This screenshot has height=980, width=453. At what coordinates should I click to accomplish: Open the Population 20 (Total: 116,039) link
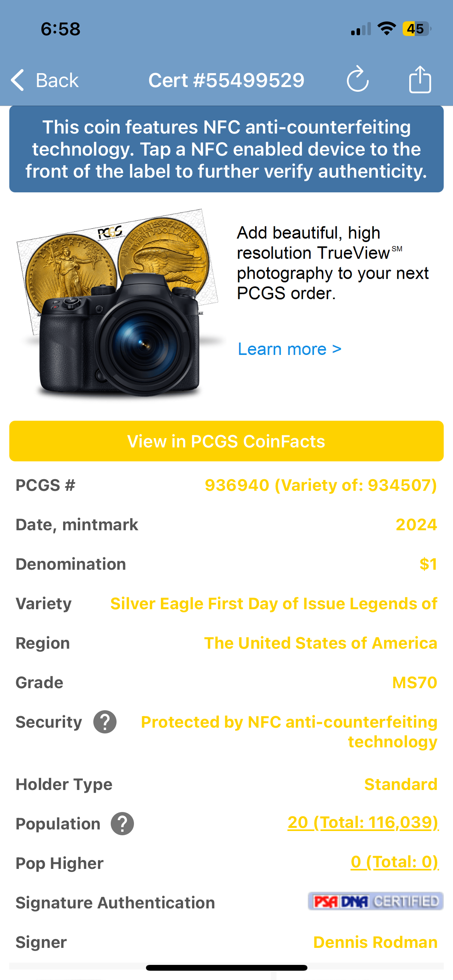click(363, 822)
